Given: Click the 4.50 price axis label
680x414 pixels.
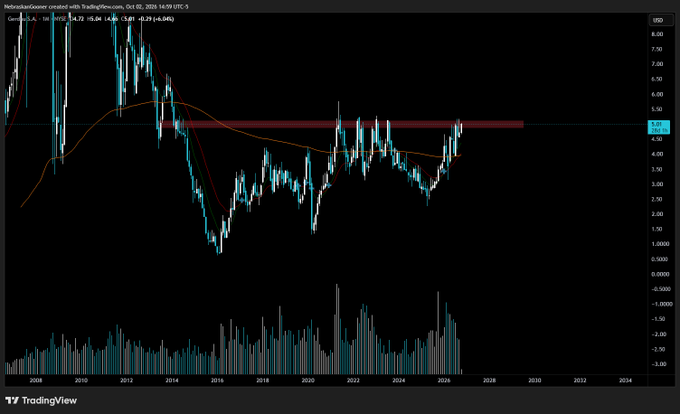Looking at the screenshot, I should click(657, 139).
